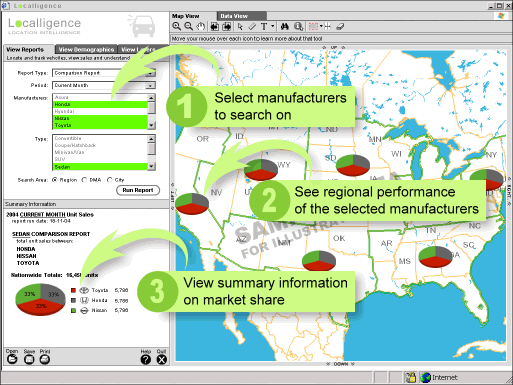Select the zoom in magnifier tool
513x385 pixels.
point(177,27)
